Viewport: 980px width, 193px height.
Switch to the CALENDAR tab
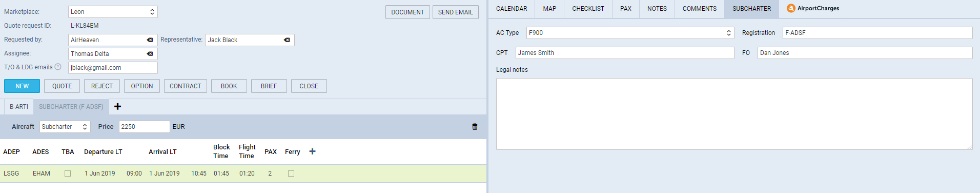click(x=512, y=9)
